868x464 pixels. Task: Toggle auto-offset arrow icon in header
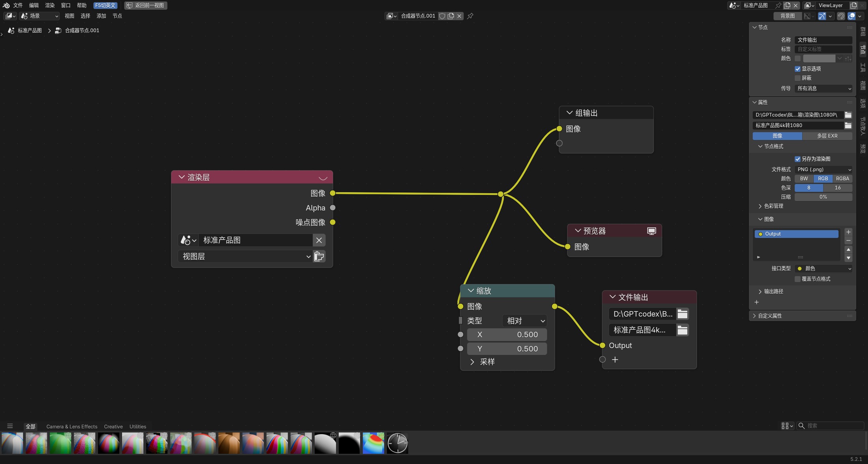(822, 16)
